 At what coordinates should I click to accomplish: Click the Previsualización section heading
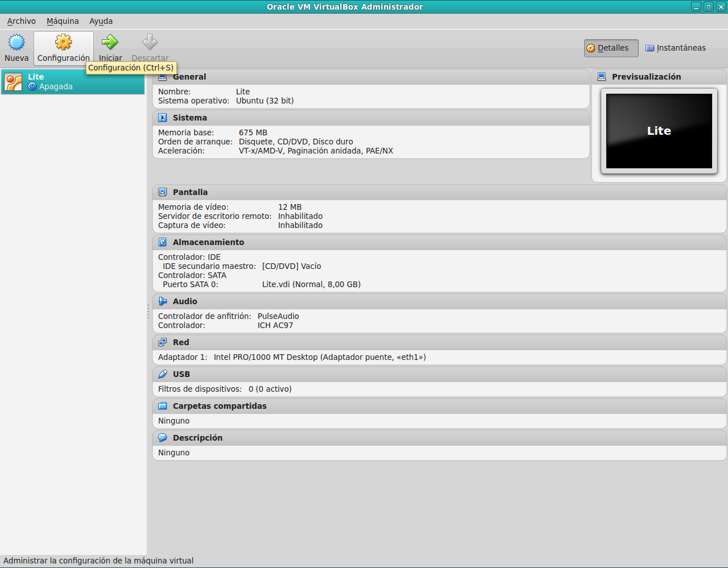coord(646,77)
